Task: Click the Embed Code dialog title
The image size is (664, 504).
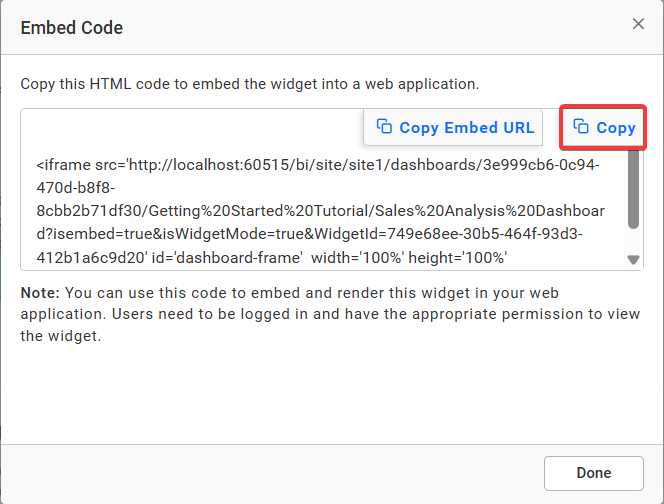Action: click(x=72, y=28)
